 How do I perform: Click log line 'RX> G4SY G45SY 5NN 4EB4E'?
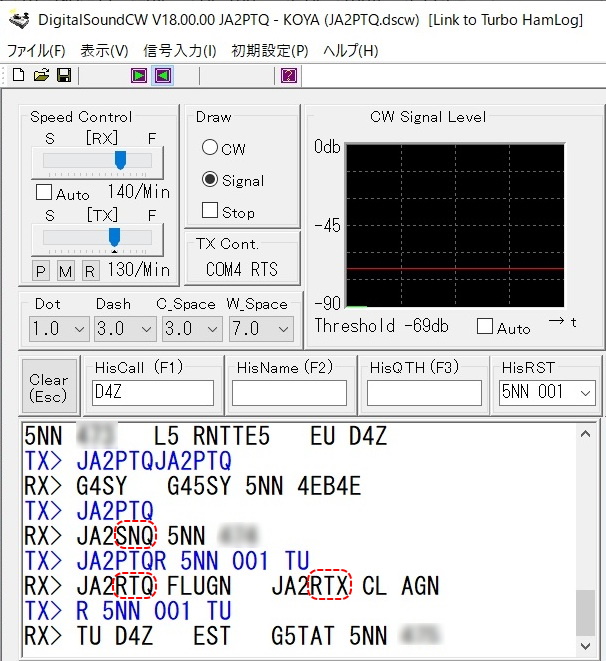pyautogui.click(x=193, y=486)
